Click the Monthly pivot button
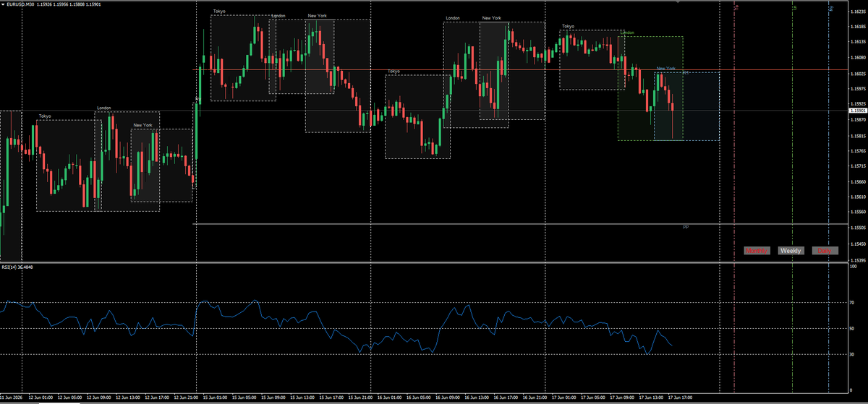The image size is (868, 404). pos(756,251)
